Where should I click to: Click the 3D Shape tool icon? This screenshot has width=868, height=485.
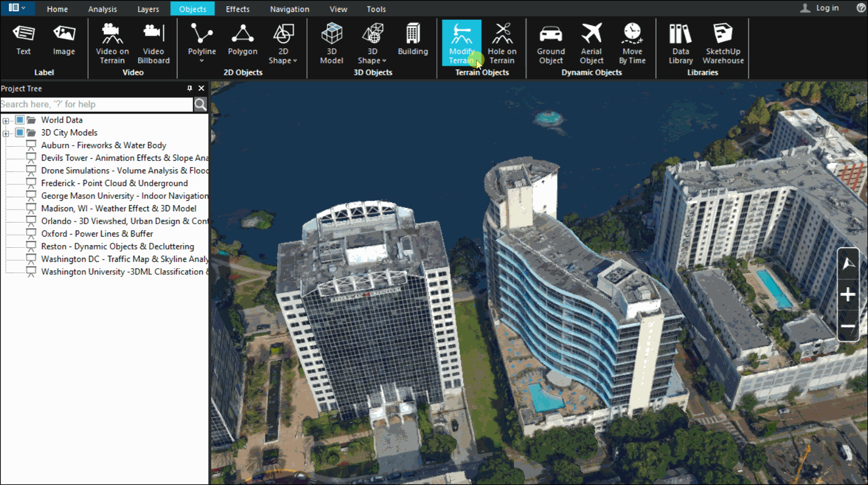coord(372,34)
